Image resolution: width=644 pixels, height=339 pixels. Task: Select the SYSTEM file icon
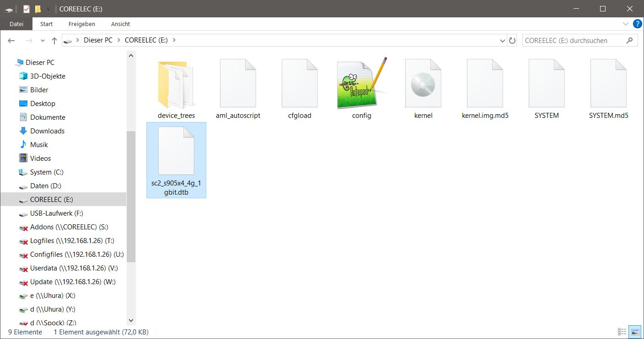(547, 83)
